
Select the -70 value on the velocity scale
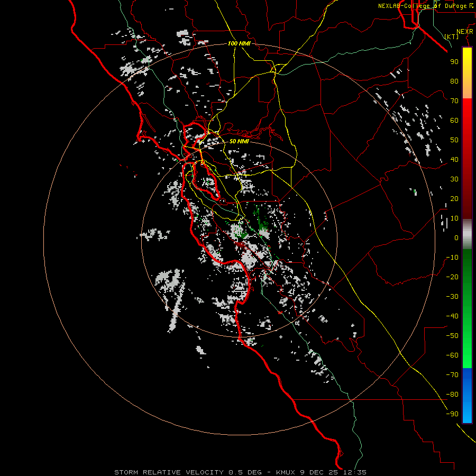pos(452,375)
